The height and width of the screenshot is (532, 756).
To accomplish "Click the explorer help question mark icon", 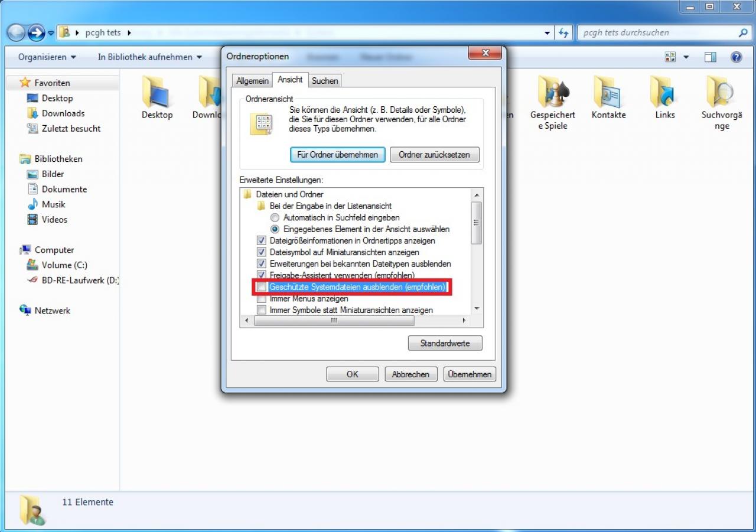I will [736, 57].
